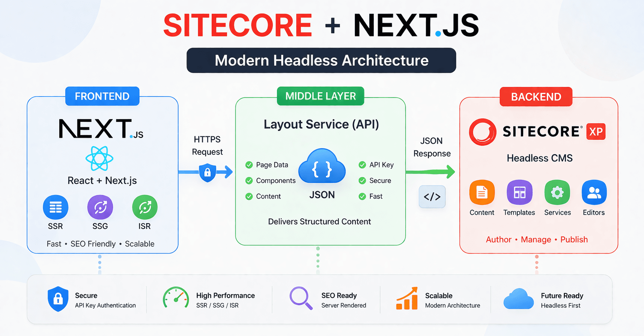Click the SSG rendering icon
Image resolution: width=644 pixels, height=336 pixels.
(x=100, y=207)
